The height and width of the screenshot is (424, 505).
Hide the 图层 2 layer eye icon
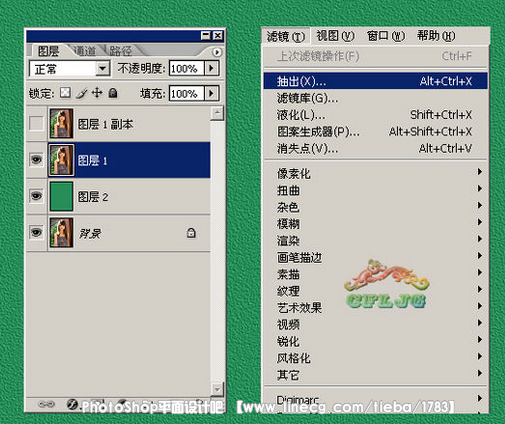36,196
